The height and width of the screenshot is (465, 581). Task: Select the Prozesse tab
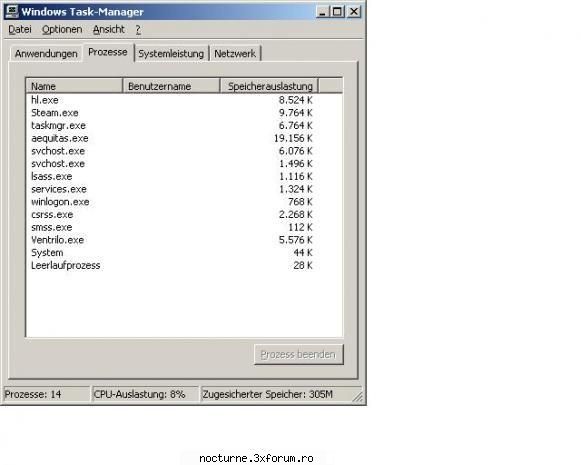(108, 52)
